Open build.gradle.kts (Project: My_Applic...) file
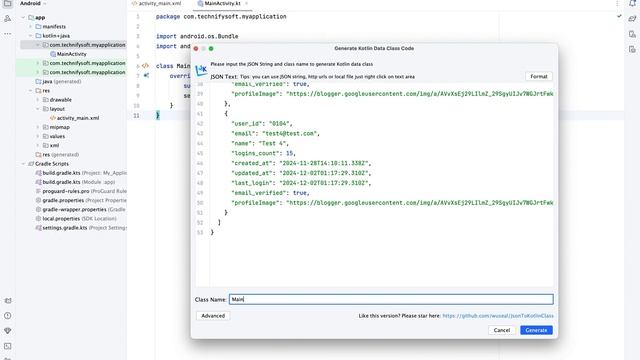 pyautogui.click(x=81, y=173)
